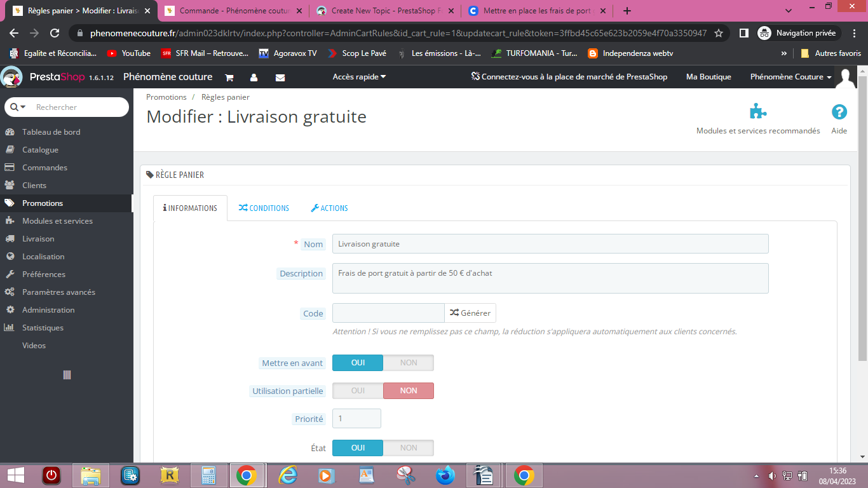Open Modules et services in the sidebar
The height and width of the screenshot is (488, 868).
tap(67, 221)
